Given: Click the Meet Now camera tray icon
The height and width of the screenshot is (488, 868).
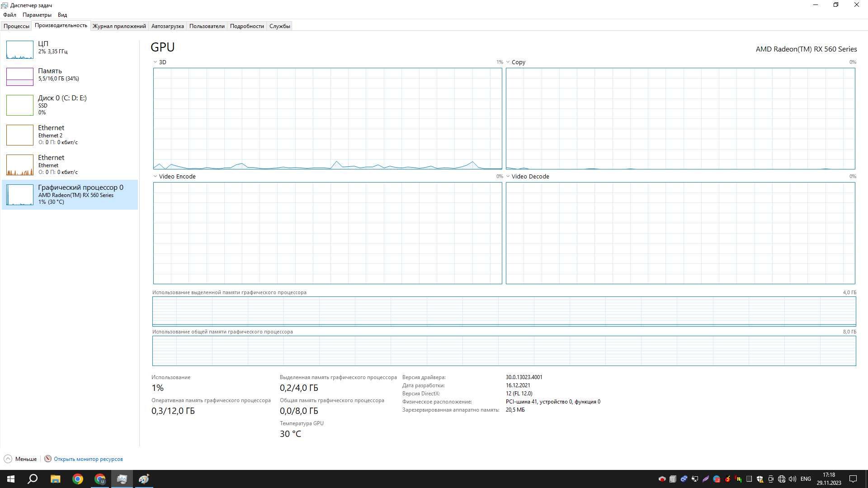Looking at the screenshot, I should pyautogui.click(x=771, y=479).
